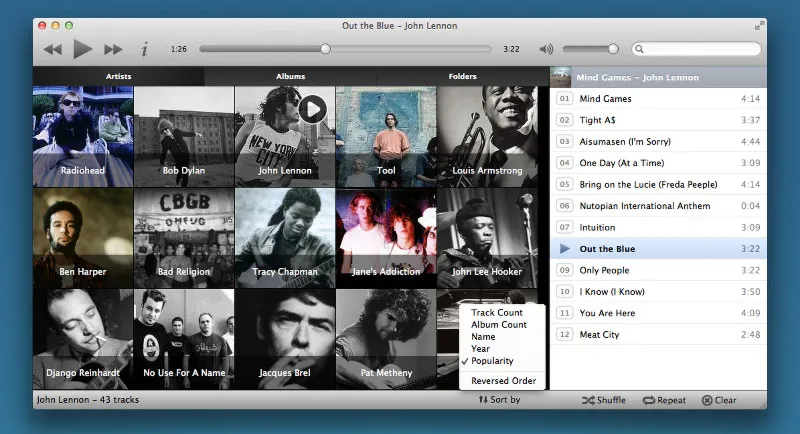Skip to the previous track

(53, 49)
